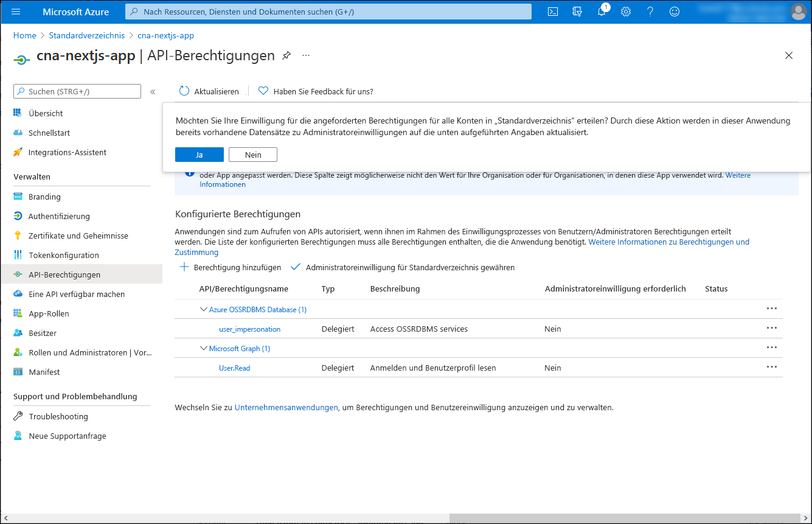Click the Troubleshooting wrench icon
Viewport: 812px width, 524px height.
(x=18, y=416)
